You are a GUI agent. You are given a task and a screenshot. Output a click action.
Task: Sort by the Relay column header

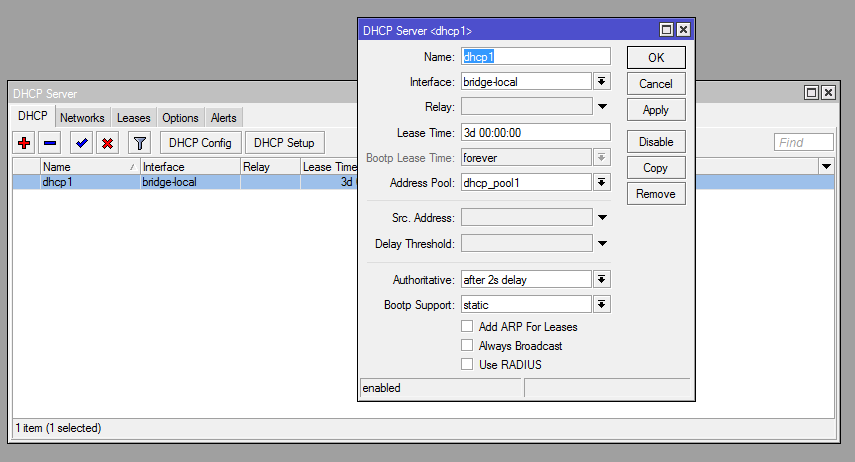click(x=270, y=167)
